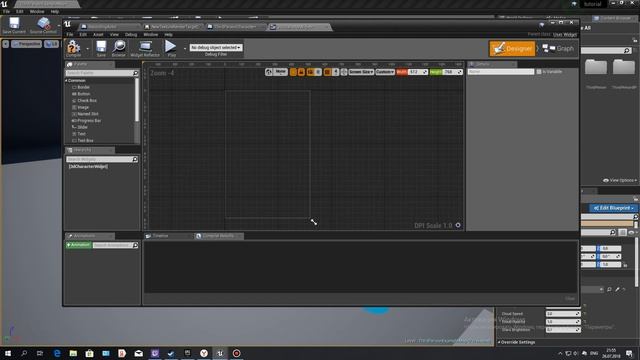Open the Debug menu
The width and height of the screenshot is (640, 360).
click(131, 35)
